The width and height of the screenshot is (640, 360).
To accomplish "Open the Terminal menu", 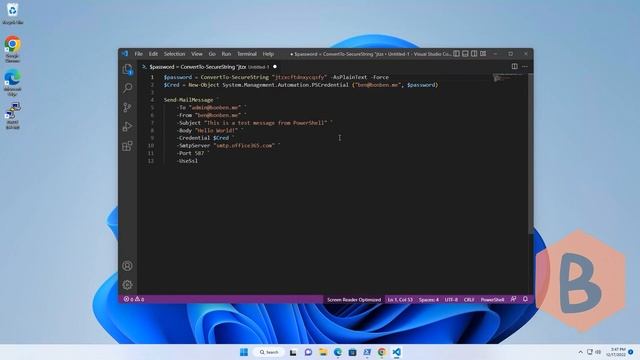I will pyautogui.click(x=247, y=54).
